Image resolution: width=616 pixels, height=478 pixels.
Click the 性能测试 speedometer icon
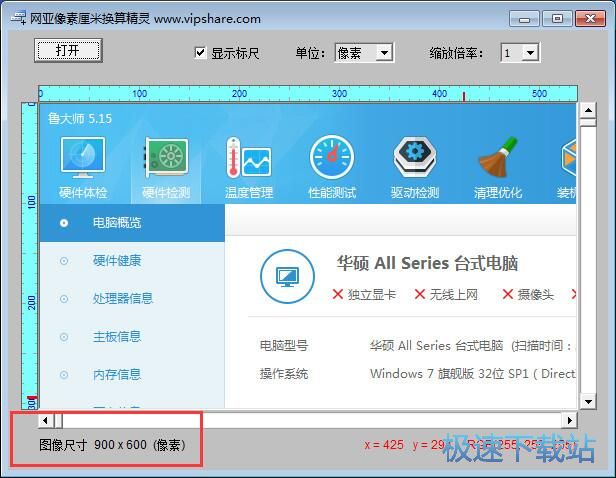click(x=332, y=158)
